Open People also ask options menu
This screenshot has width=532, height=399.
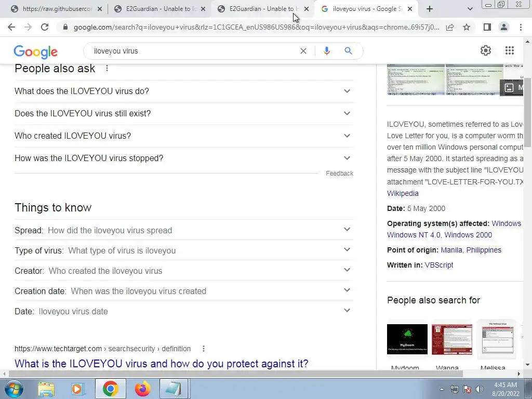click(x=107, y=68)
